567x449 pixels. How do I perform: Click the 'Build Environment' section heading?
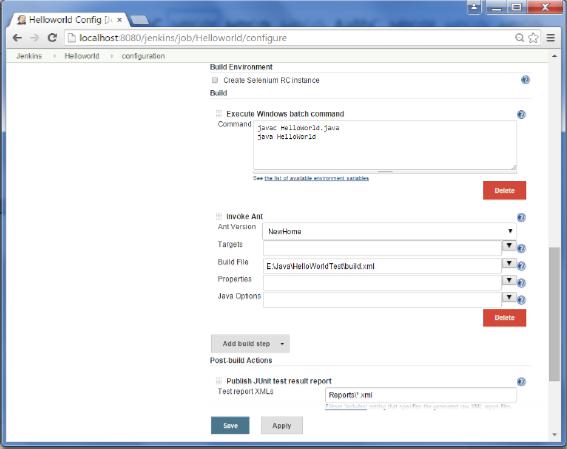tap(241, 67)
